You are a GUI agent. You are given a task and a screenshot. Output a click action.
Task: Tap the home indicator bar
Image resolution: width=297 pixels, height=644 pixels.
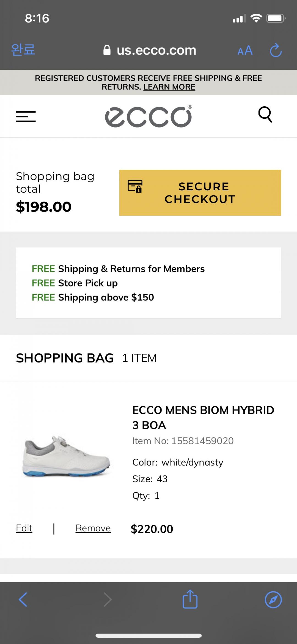pos(148,636)
